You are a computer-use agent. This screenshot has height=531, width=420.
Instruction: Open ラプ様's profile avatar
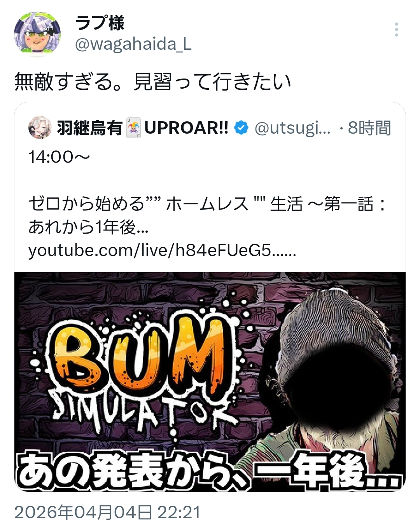(37, 34)
